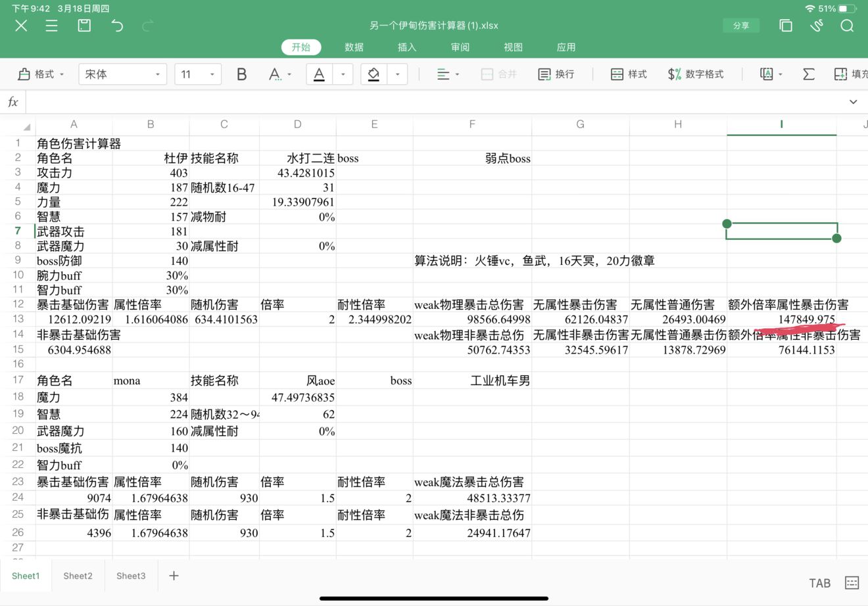Image resolution: width=868 pixels, height=606 pixels.
Task: Select row 7 header
Action: point(18,231)
